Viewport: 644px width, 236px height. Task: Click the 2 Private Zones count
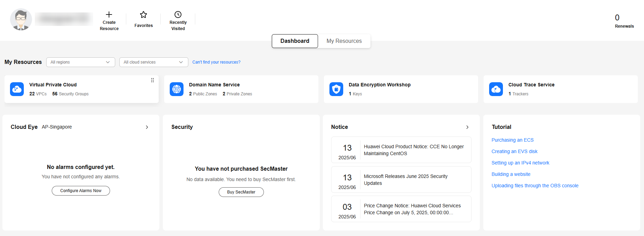point(237,94)
